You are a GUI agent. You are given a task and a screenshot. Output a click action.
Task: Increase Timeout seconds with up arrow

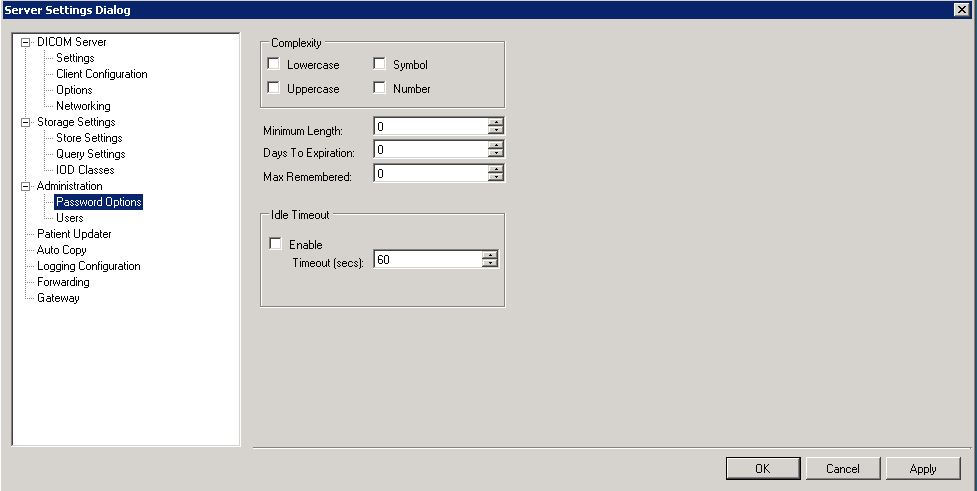490,255
